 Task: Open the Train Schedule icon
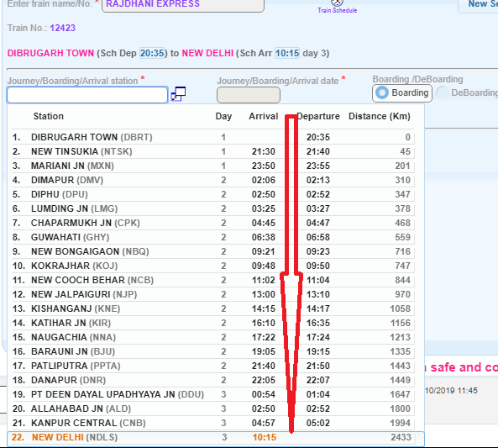tap(338, 7)
